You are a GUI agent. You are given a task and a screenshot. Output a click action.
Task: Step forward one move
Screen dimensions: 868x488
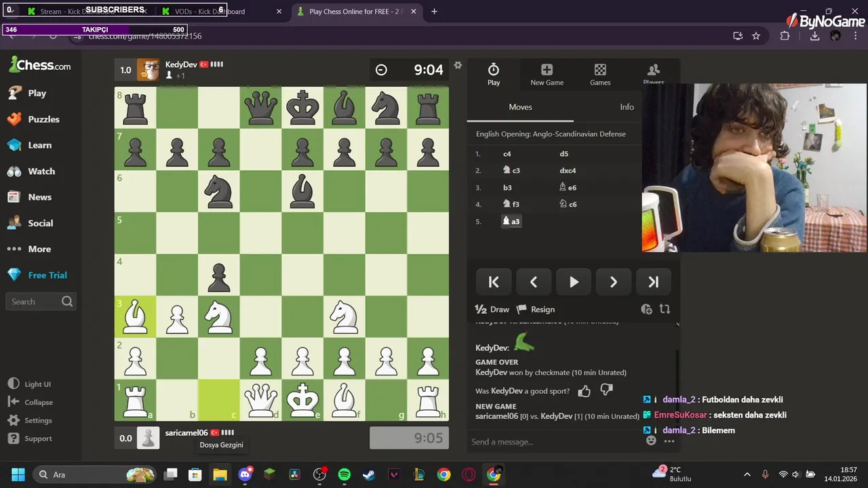pos(614,282)
